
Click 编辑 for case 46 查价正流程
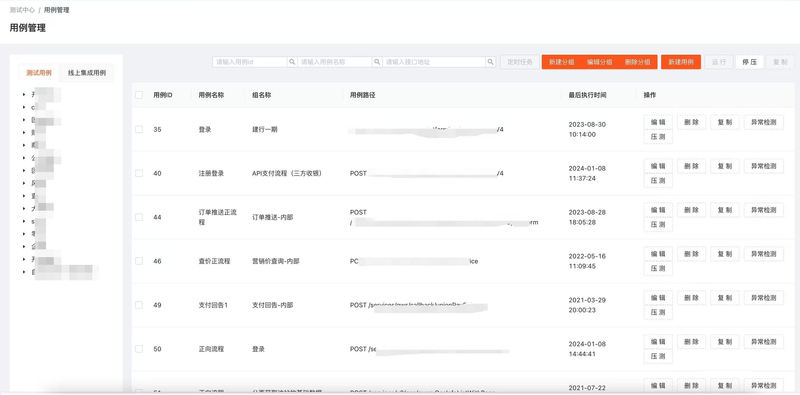click(x=658, y=254)
